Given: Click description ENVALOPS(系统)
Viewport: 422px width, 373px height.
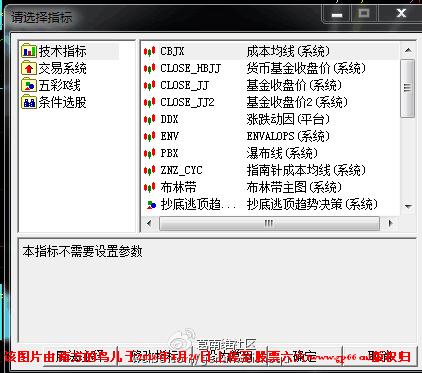Looking at the screenshot, I should tap(288, 136).
